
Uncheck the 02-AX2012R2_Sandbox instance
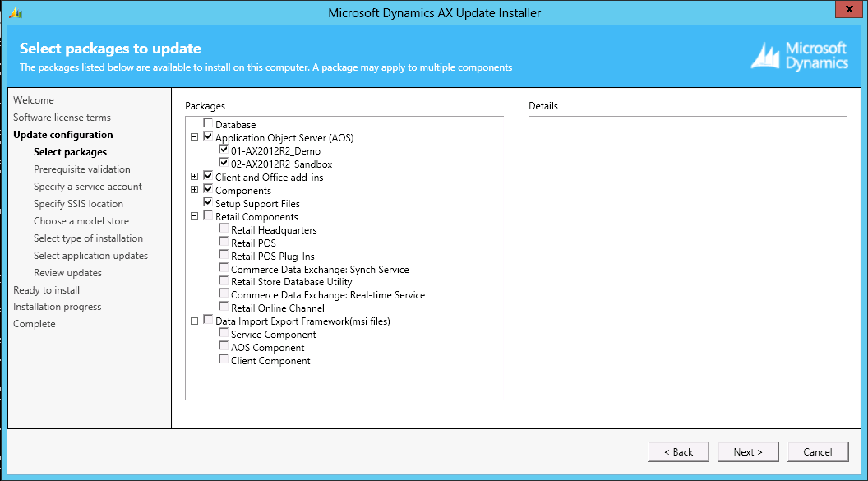click(x=222, y=164)
